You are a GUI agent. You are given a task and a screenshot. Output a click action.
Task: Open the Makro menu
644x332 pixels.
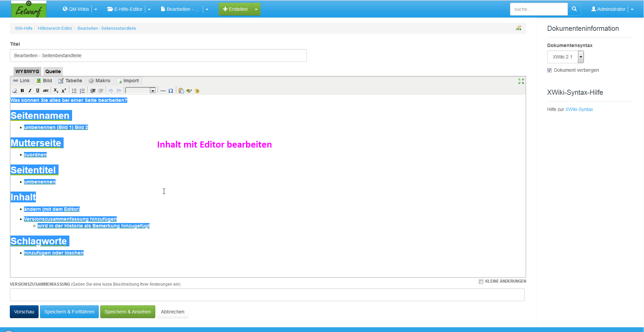click(99, 81)
